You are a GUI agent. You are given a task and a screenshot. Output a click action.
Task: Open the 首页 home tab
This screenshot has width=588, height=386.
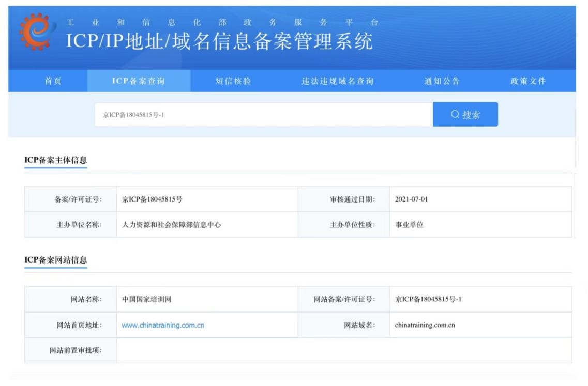point(53,81)
